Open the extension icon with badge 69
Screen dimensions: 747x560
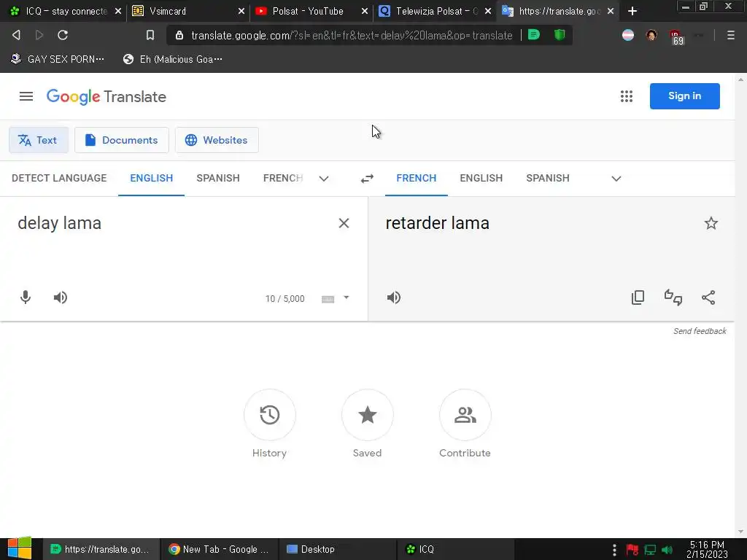[x=676, y=36]
